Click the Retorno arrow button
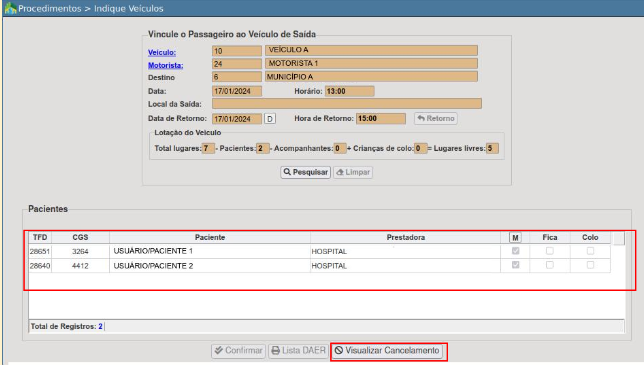Image resolution: width=644 pixels, height=365 pixels. tap(436, 118)
